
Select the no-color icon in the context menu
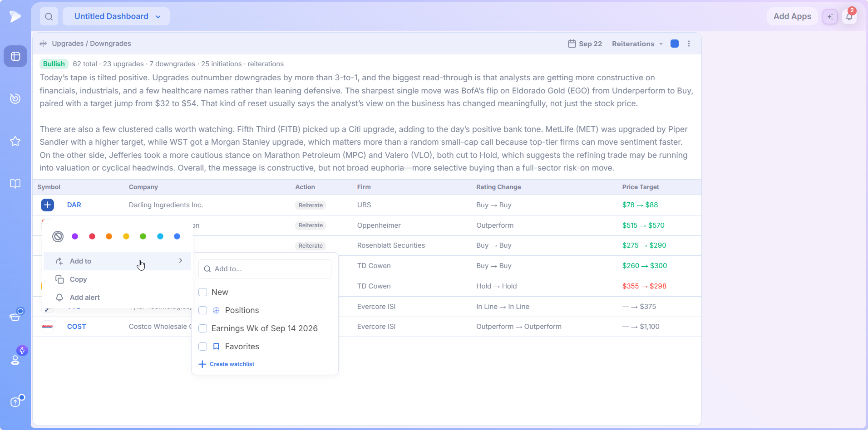click(58, 236)
